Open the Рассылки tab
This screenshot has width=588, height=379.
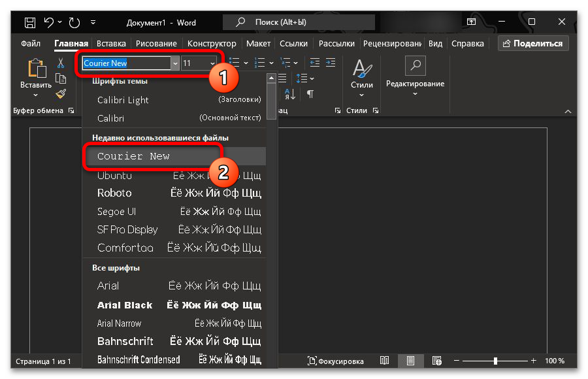(336, 44)
